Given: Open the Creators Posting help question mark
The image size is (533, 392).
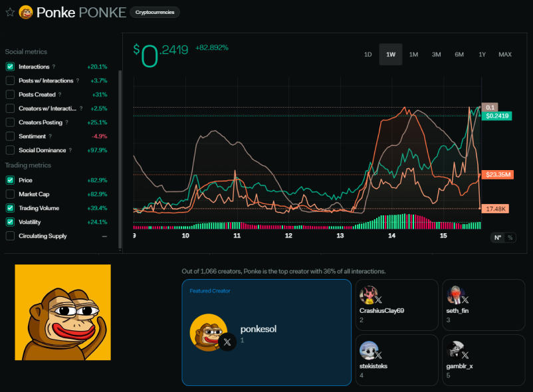Looking at the screenshot, I should click(x=66, y=122).
